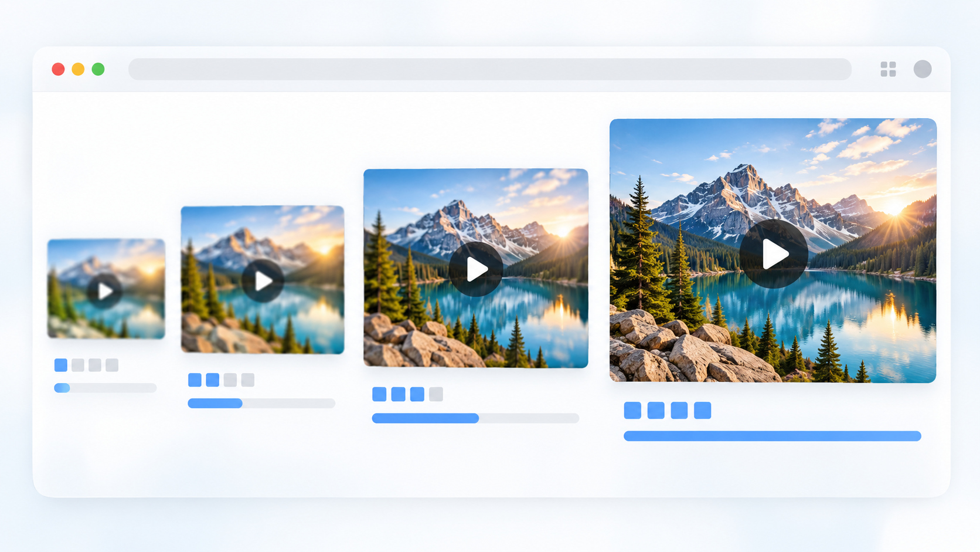Click the red close window button
This screenshot has height=552, width=980.
pos(58,69)
